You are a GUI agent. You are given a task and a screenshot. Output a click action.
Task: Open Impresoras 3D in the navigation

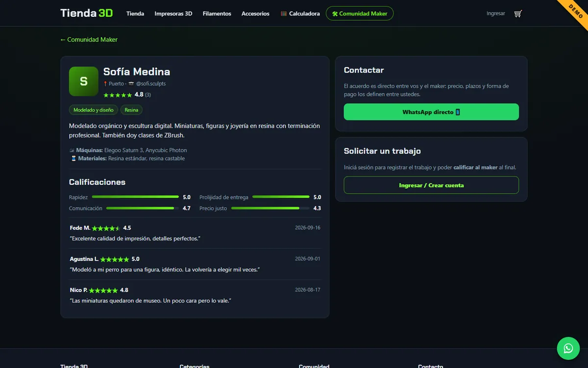tap(173, 14)
